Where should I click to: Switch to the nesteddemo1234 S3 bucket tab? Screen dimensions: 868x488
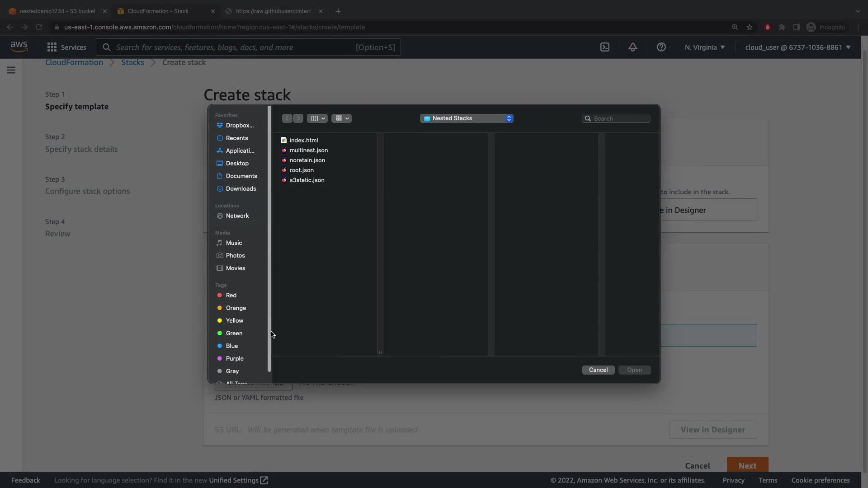[x=57, y=11]
